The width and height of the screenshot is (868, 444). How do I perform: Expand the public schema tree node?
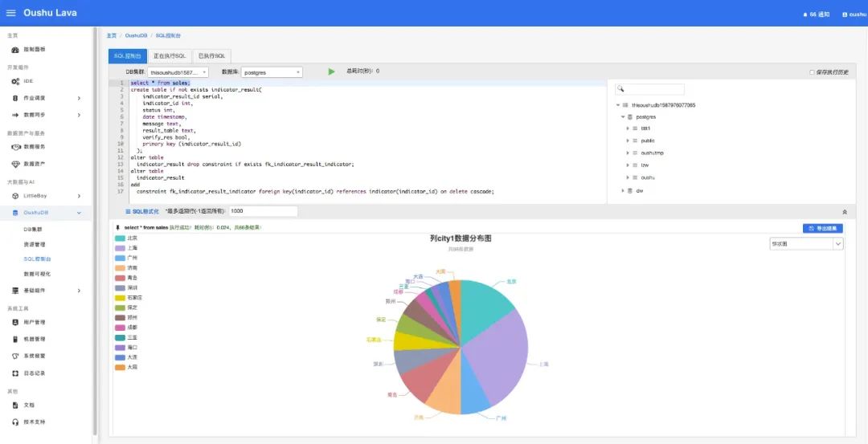(x=627, y=141)
